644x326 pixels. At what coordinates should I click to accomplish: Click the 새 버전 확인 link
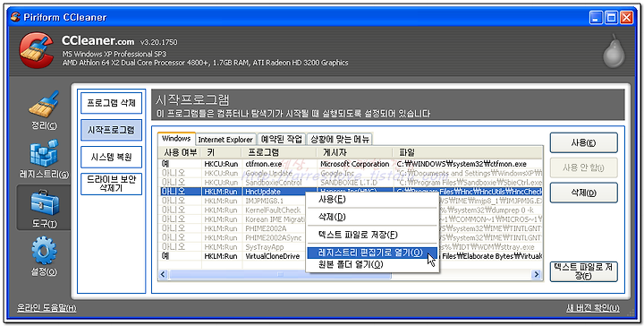coord(593,307)
